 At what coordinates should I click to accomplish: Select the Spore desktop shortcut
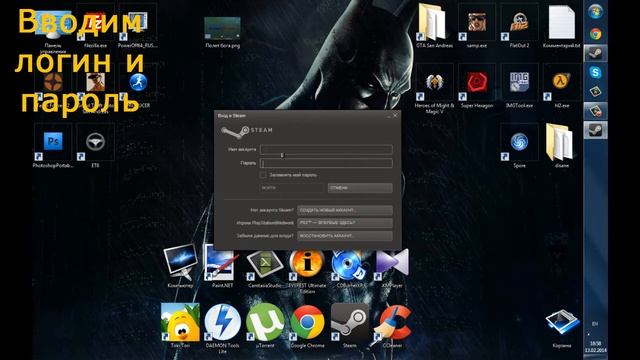(x=519, y=146)
